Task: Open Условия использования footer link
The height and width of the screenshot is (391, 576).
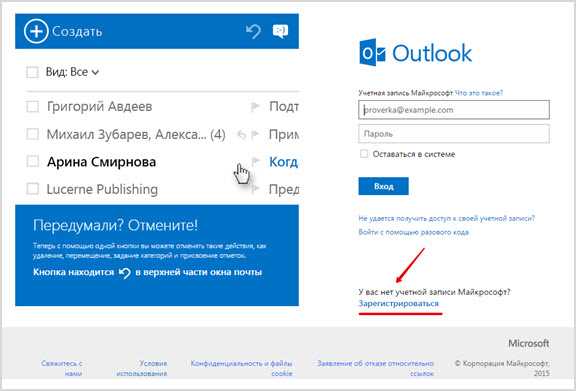Action: click(x=142, y=368)
